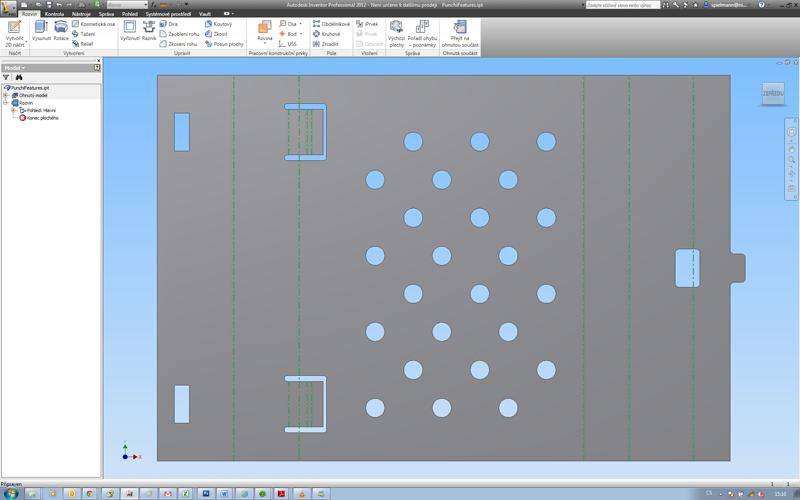Open the Osa axis dropdown arrow
Screen dimensions: 800x500
coord(300,24)
